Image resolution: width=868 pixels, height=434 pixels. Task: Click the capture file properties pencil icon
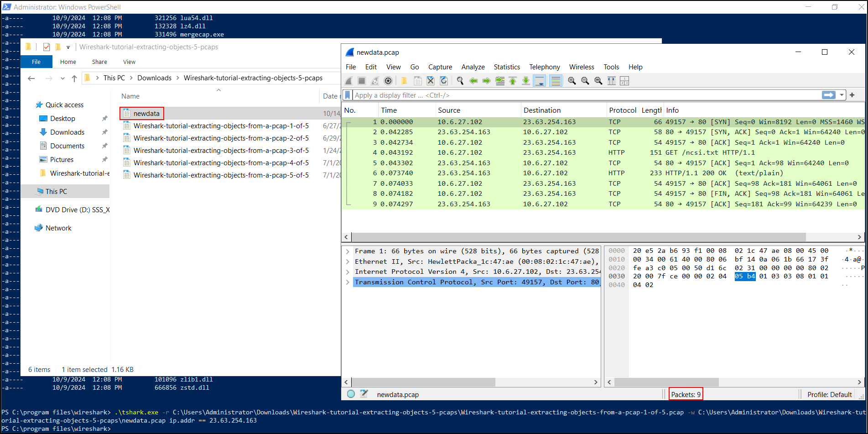(x=364, y=394)
